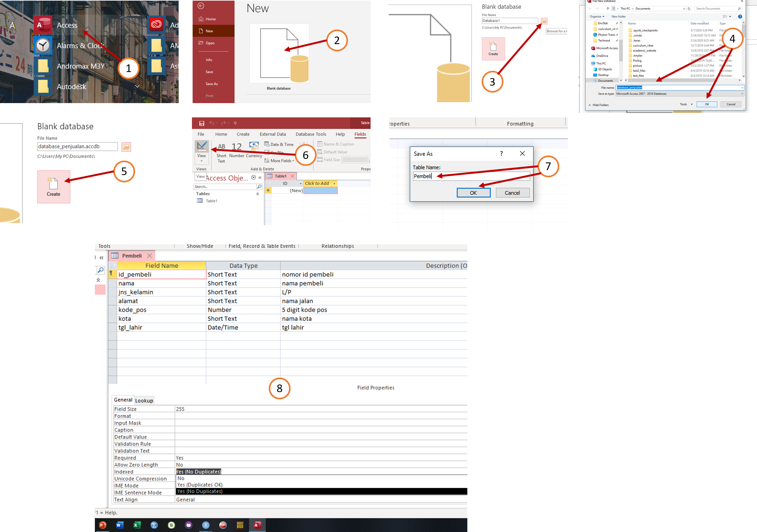Open the Click to Add column dropdown
The height and width of the screenshot is (532, 757).
click(x=334, y=184)
